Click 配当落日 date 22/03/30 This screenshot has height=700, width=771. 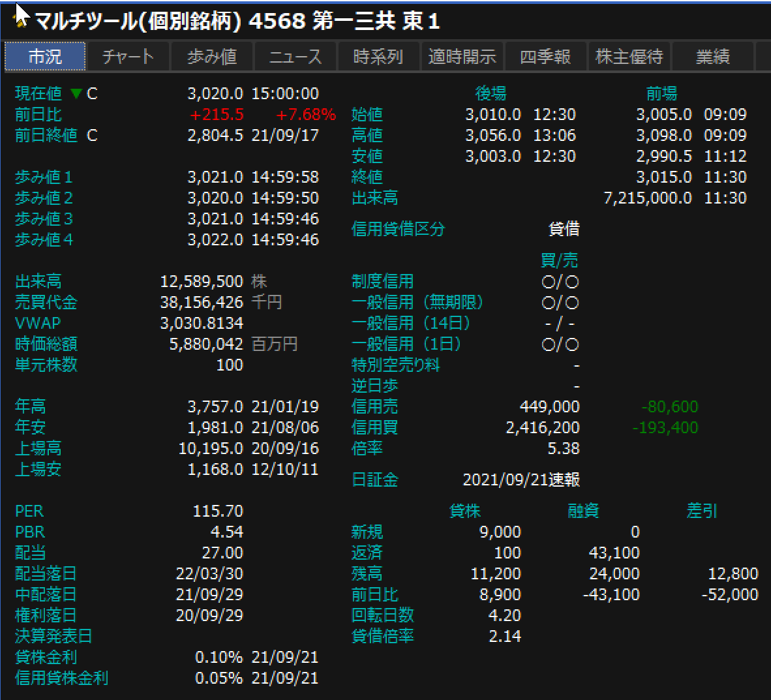tap(209, 573)
